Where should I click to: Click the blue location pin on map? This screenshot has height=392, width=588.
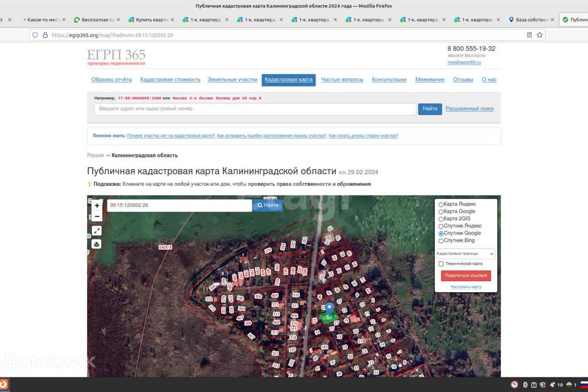point(329,309)
